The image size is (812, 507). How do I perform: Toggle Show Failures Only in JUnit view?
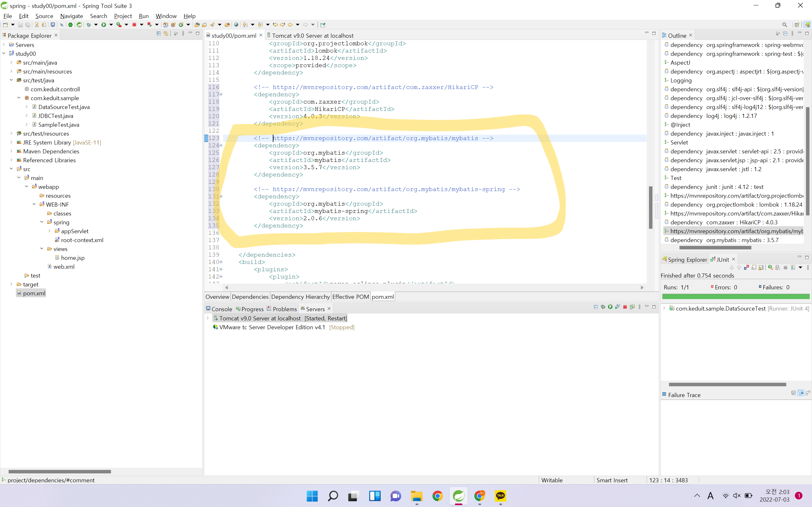point(747,267)
